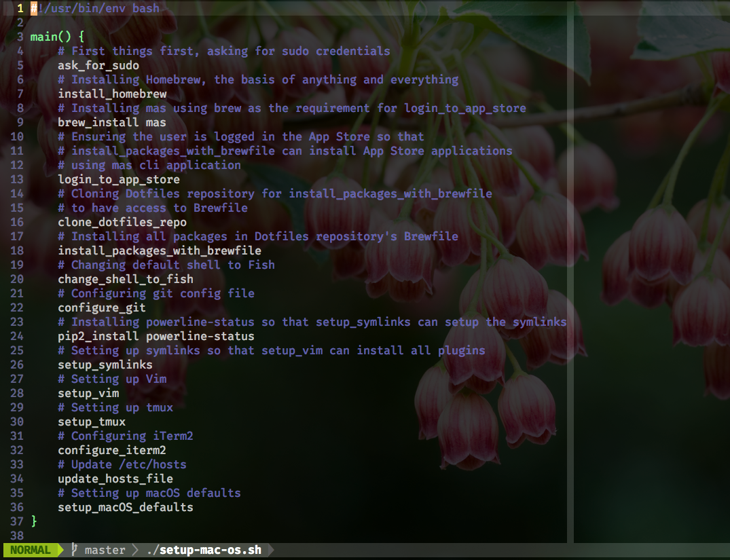Click comment 'Installing powerline-status so that setup_symlinks'

pyautogui.click(x=312, y=322)
